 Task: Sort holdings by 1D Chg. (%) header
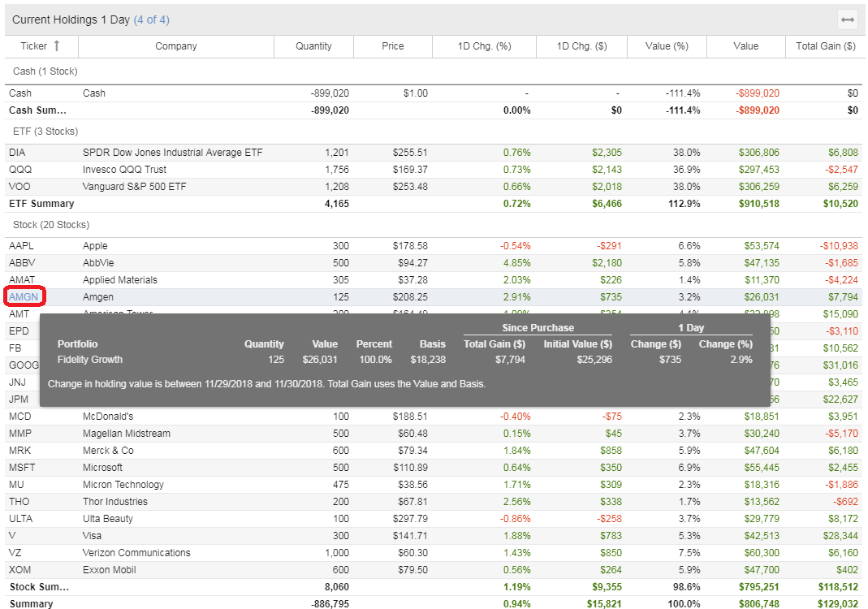pyautogui.click(x=484, y=46)
